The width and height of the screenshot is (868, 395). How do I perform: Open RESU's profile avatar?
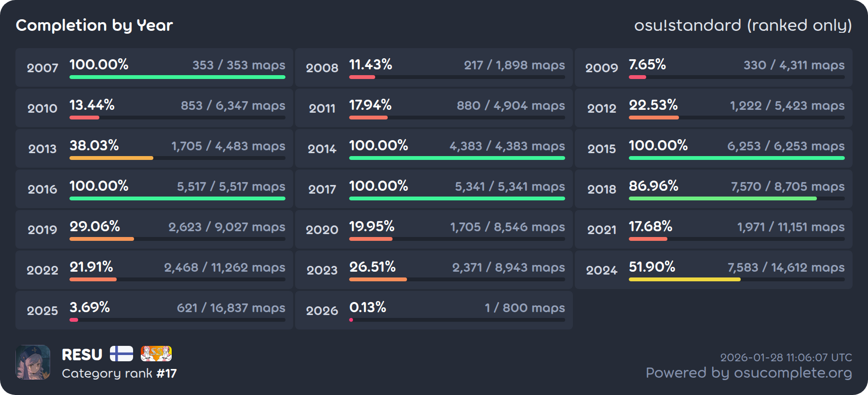tap(33, 362)
